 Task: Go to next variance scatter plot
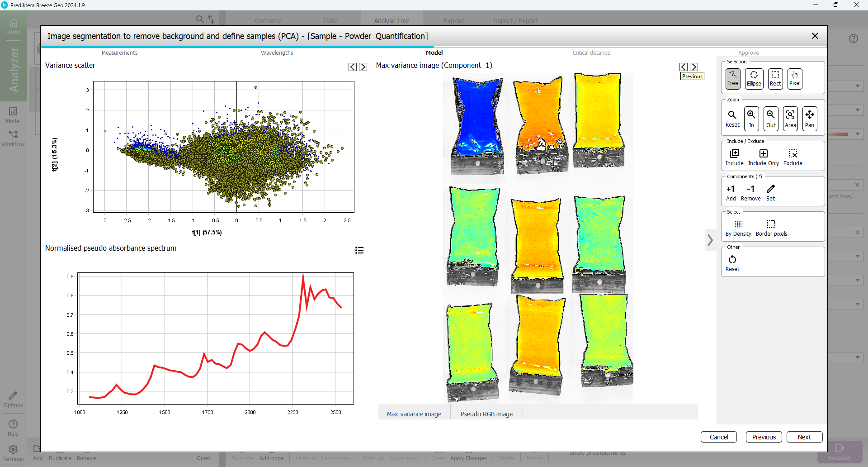(363, 67)
